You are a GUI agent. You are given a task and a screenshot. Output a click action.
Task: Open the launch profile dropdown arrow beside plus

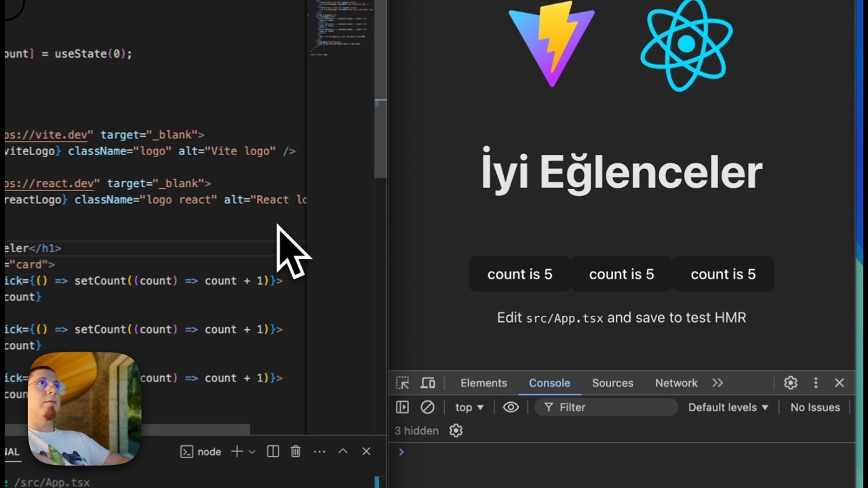[252, 452]
